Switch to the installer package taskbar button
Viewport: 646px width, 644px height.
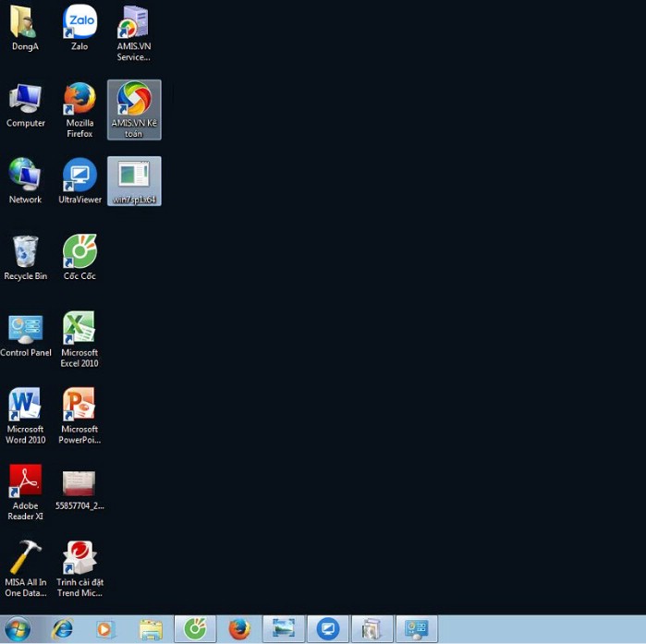372,629
